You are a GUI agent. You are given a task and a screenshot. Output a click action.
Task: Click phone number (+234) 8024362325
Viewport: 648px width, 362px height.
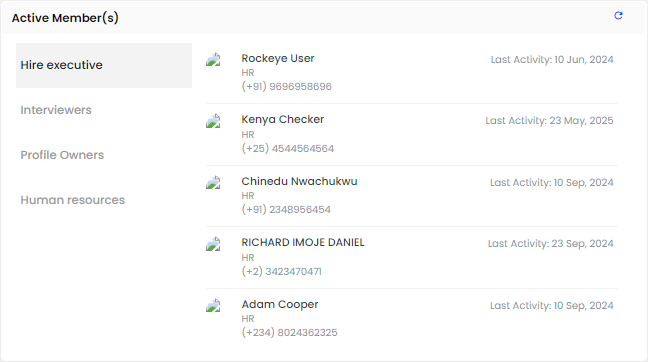click(x=289, y=333)
